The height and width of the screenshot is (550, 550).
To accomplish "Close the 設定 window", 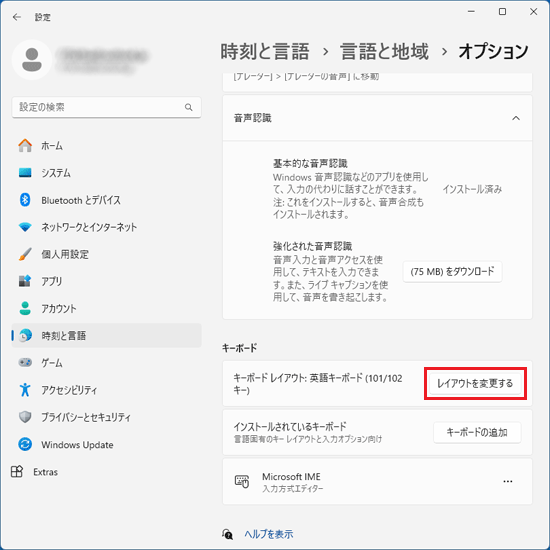I will point(533,12).
